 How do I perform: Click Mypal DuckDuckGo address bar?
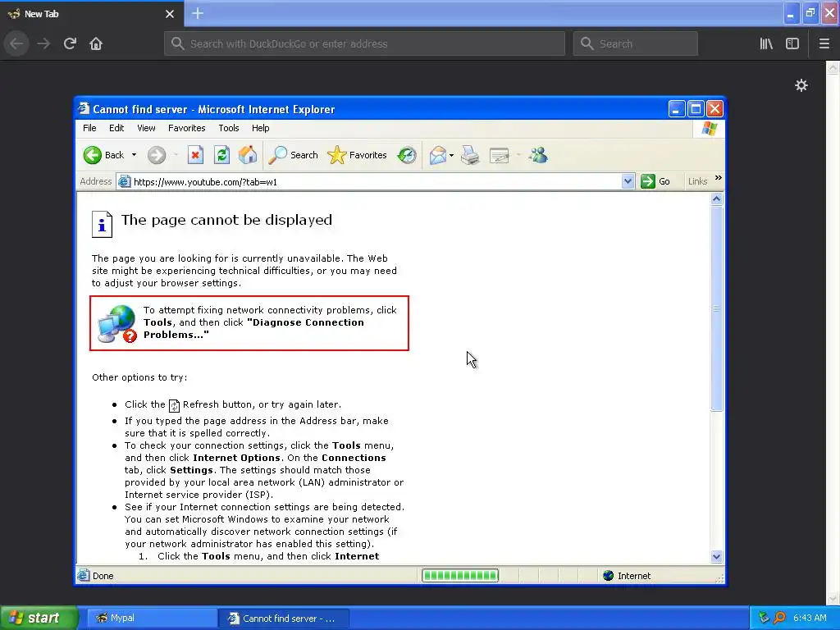pos(364,44)
